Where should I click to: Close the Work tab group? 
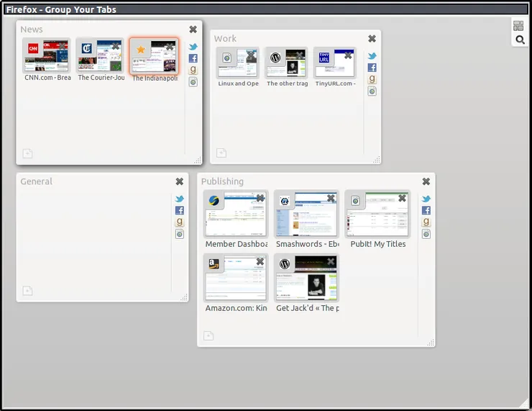click(372, 39)
